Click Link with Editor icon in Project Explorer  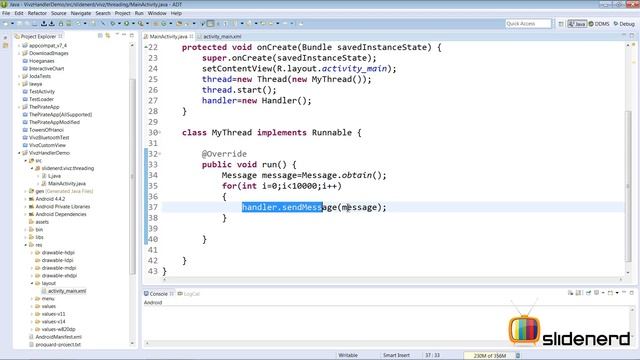pos(108,36)
